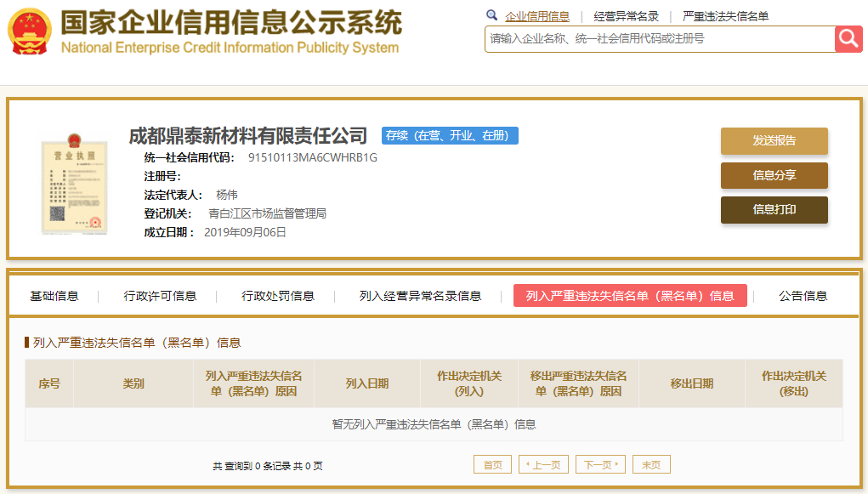Click the 类别 column header
This screenshot has height=494, width=868.
coord(133,383)
